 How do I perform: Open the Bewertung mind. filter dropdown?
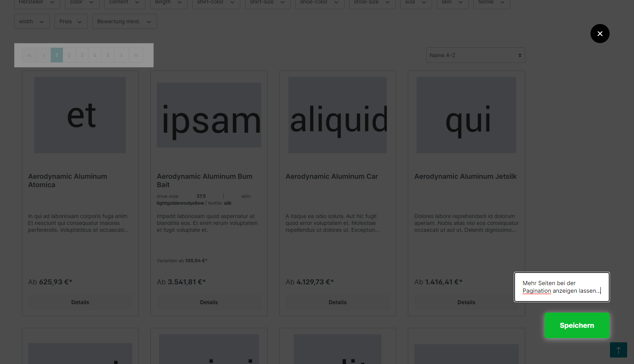[x=124, y=21]
